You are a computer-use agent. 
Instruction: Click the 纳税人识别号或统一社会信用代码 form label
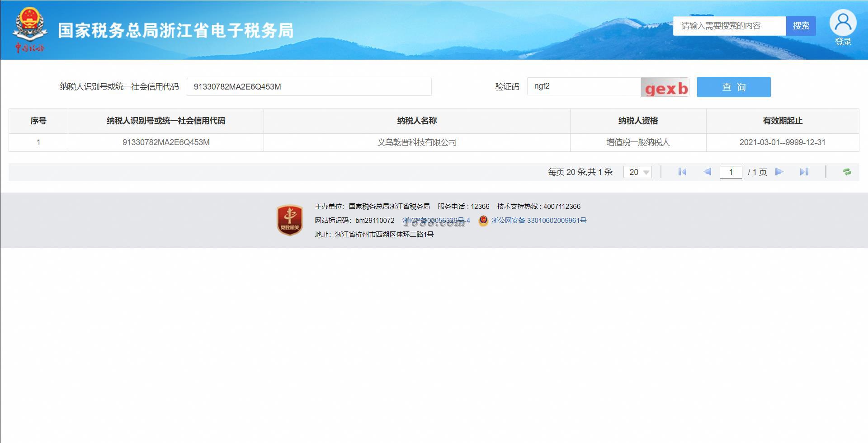(x=119, y=87)
